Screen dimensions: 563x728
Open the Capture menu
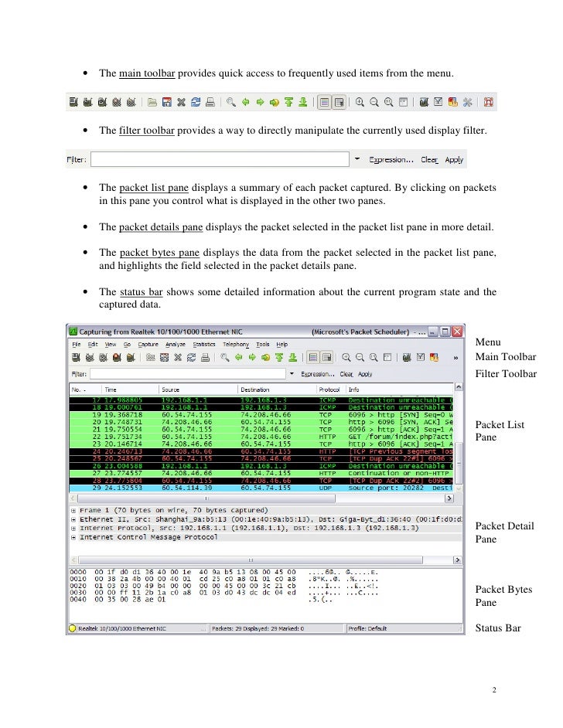pyautogui.click(x=148, y=345)
